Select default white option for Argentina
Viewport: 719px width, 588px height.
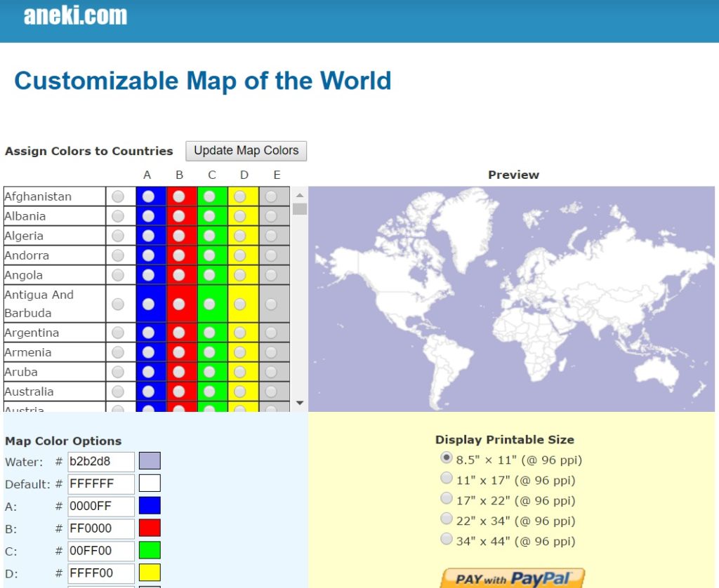coord(118,333)
